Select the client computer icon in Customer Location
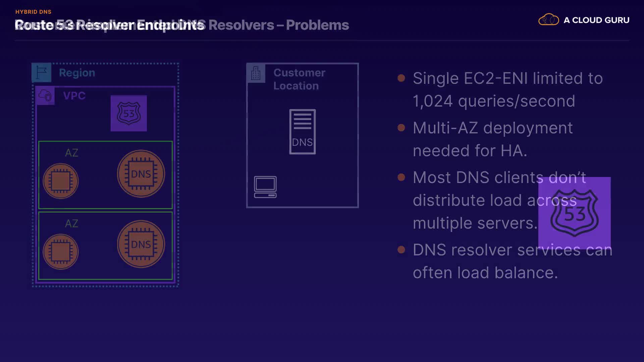The height and width of the screenshot is (362, 644). pos(265,187)
